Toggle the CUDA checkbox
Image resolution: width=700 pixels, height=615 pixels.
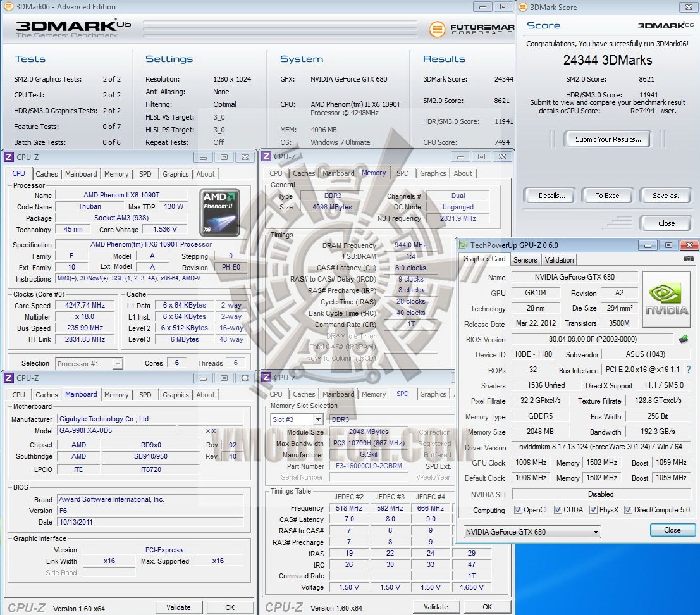coord(557,510)
